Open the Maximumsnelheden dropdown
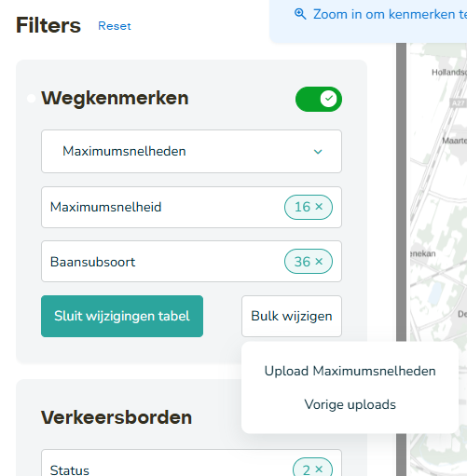 tap(191, 151)
